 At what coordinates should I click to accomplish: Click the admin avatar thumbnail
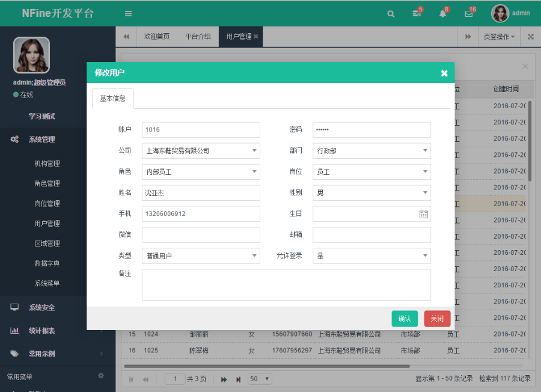(x=500, y=13)
